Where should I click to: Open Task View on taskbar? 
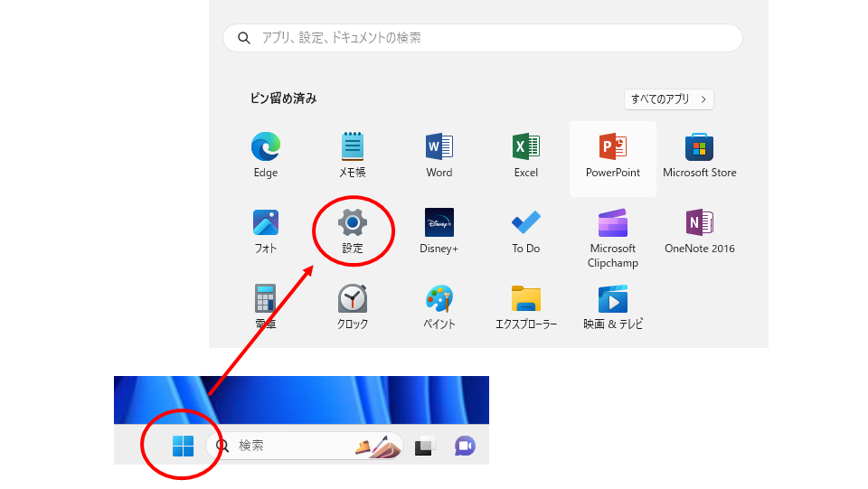pos(425,446)
